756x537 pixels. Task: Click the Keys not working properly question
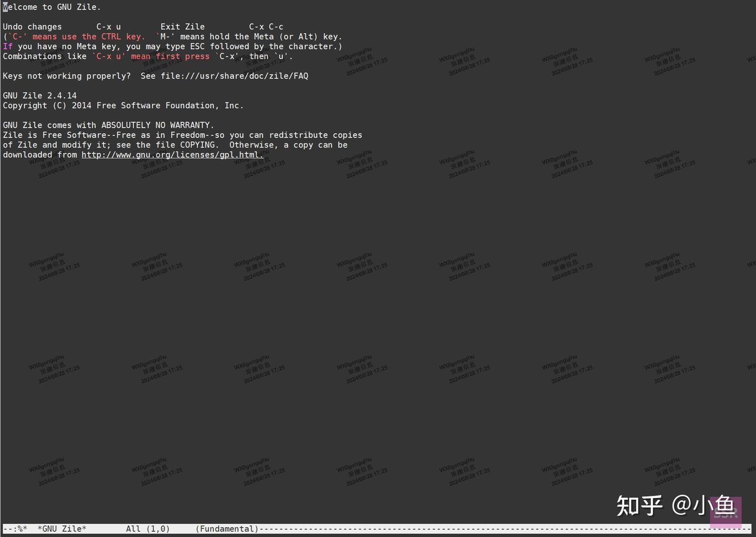[67, 76]
